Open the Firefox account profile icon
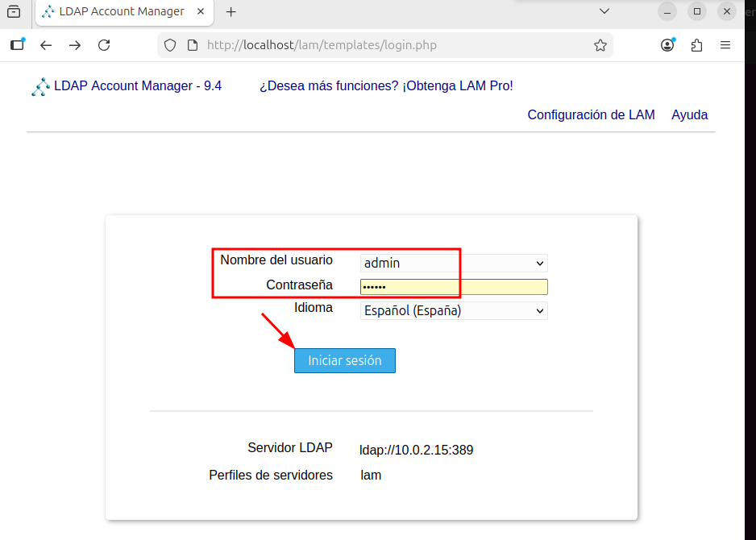Viewport: 756px width, 540px height. point(667,45)
